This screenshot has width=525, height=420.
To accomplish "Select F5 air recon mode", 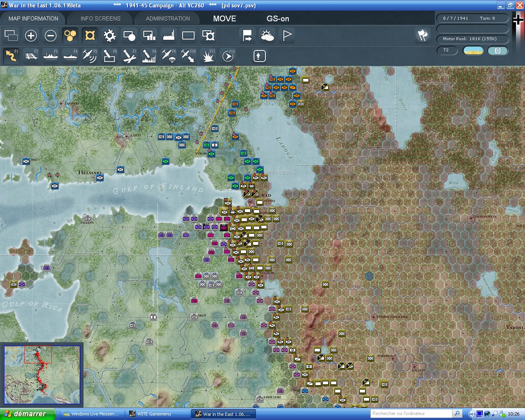I will pos(90,56).
